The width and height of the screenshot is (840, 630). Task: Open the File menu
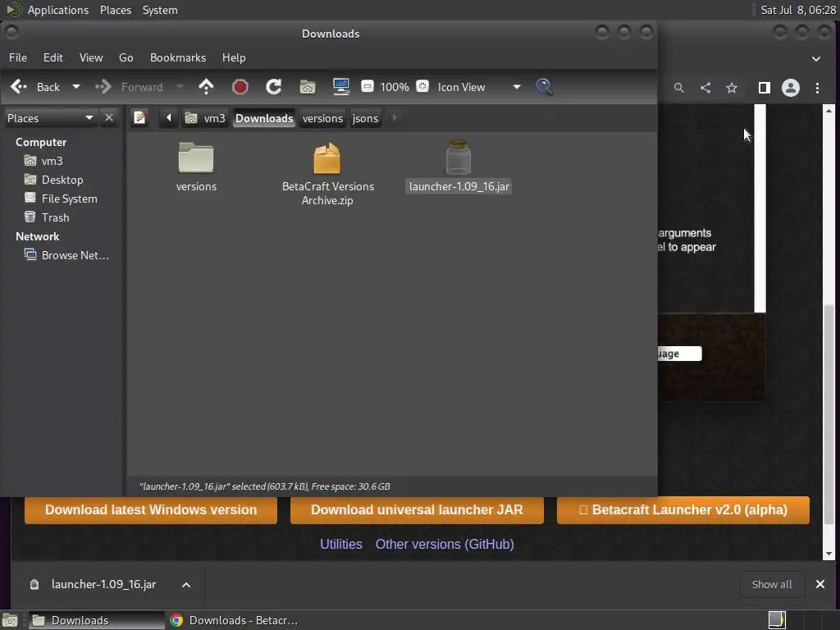[18, 57]
